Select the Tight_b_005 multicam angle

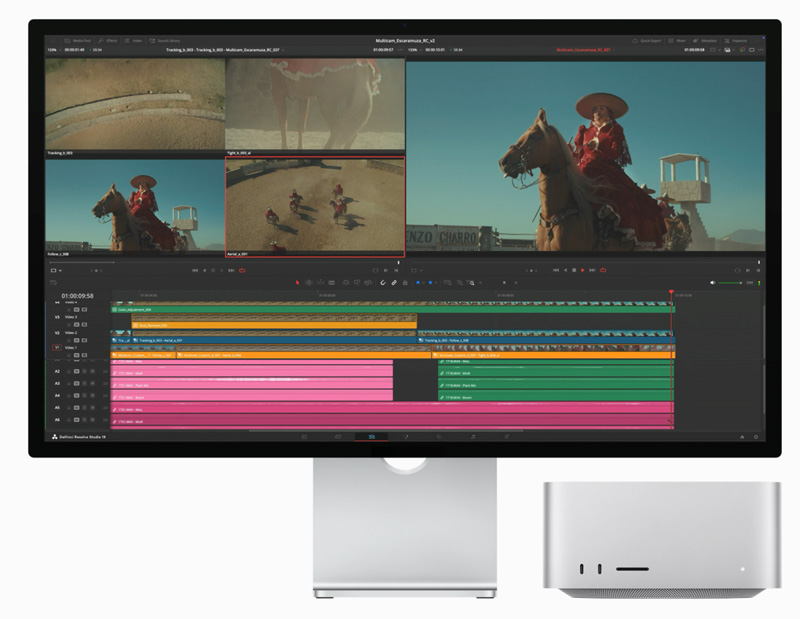tap(315, 104)
